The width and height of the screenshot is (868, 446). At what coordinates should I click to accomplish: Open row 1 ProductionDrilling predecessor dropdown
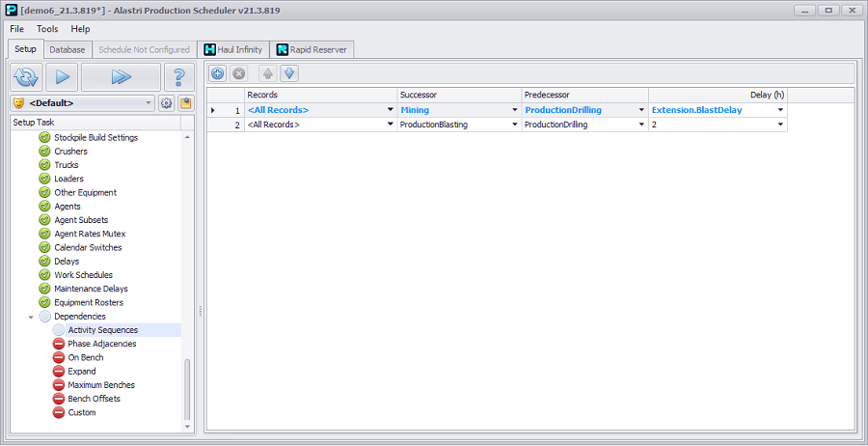click(x=641, y=110)
